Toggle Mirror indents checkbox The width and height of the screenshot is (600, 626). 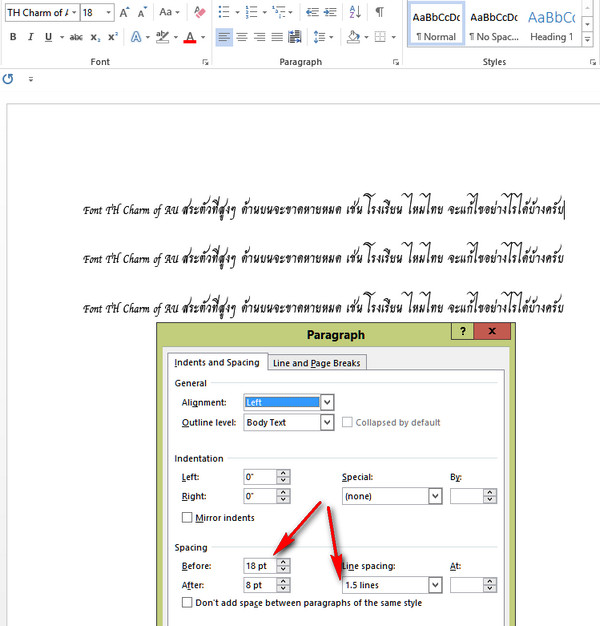[x=187, y=518]
